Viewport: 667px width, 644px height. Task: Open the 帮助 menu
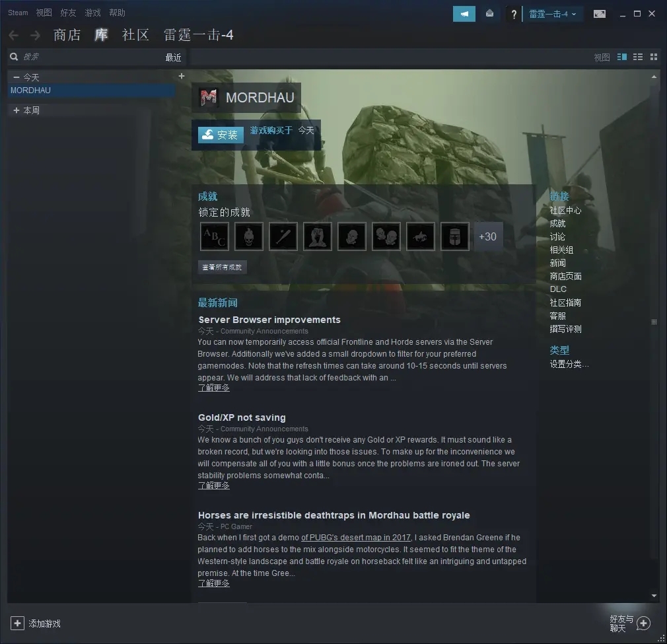pyautogui.click(x=117, y=13)
